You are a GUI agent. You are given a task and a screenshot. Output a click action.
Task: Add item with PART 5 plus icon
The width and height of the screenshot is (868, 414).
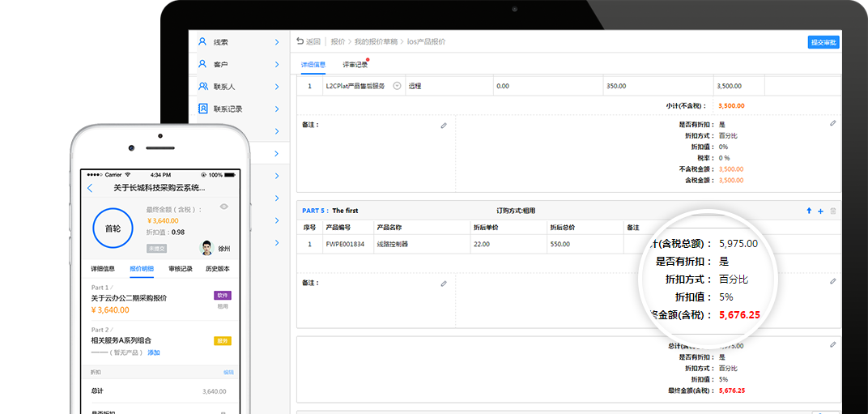click(820, 211)
